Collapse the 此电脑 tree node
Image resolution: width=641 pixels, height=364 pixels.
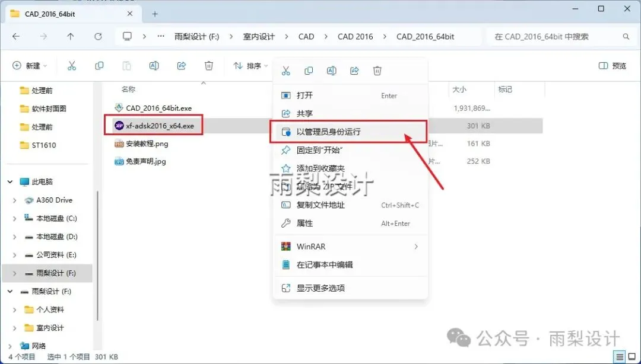(x=10, y=182)
